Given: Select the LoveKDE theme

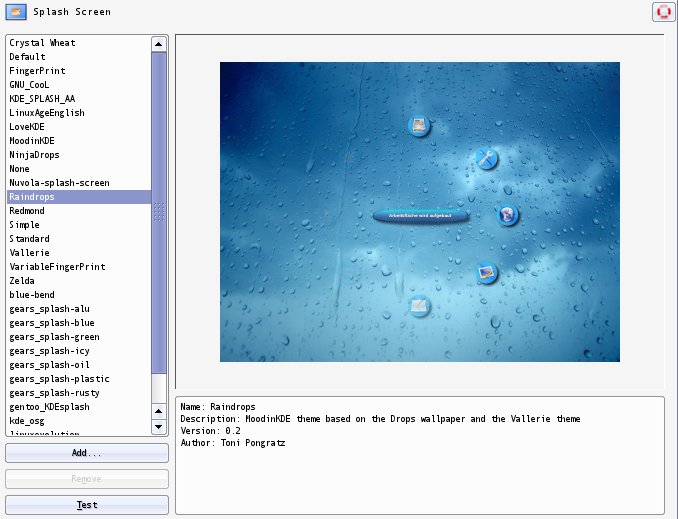Looking at the screenshot, I should tap(79, 127).
